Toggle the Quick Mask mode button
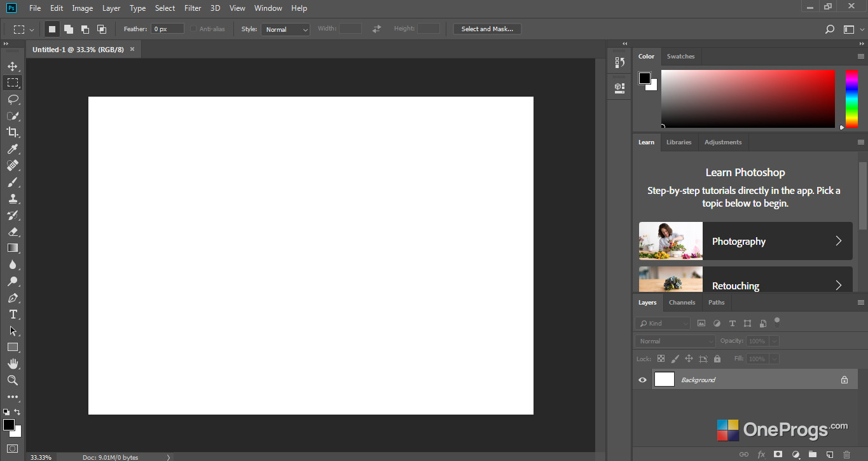The width and height of the screenshot is (868, 461). pos(13,448)
